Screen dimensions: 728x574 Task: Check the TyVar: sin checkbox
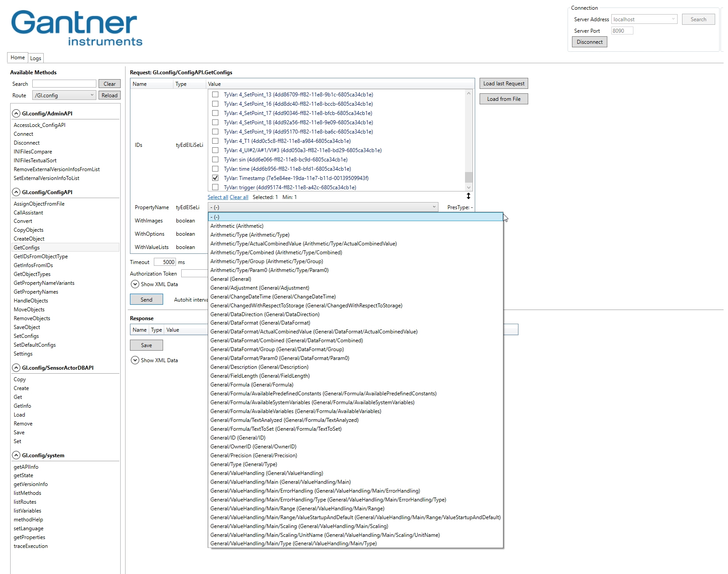point(215,159)
